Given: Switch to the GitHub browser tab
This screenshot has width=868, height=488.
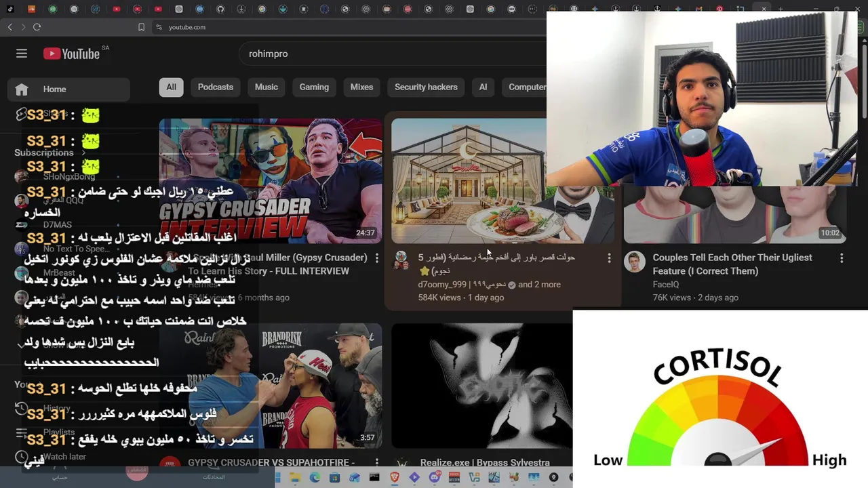Looking at the screenshot, I should click(x=220, y=9).
